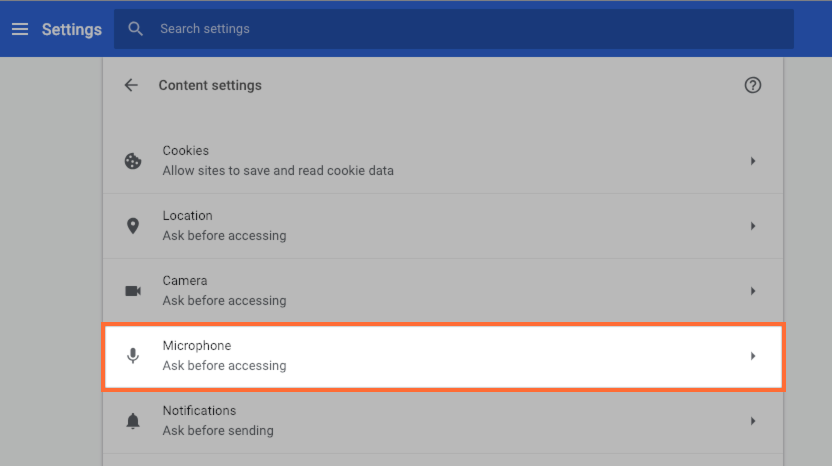Open the Notifications settings label
This screenshot has width=832, height=466.
click(200, 411)
